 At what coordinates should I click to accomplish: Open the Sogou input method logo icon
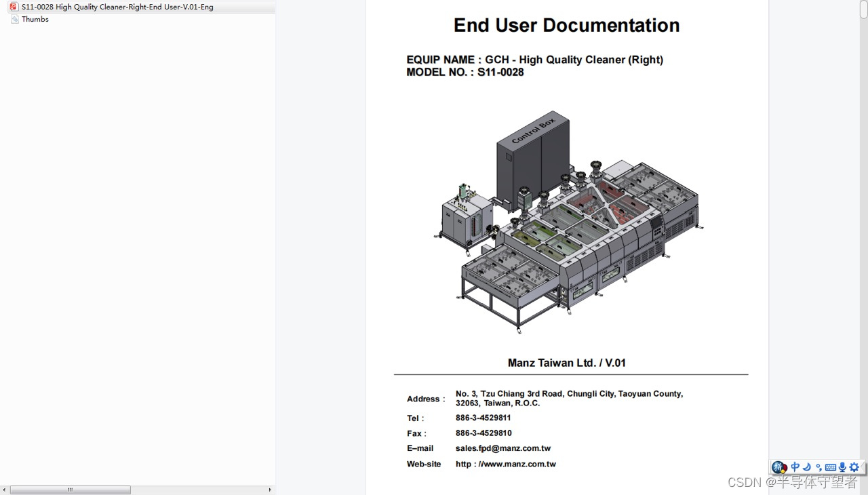click(779, 467)
